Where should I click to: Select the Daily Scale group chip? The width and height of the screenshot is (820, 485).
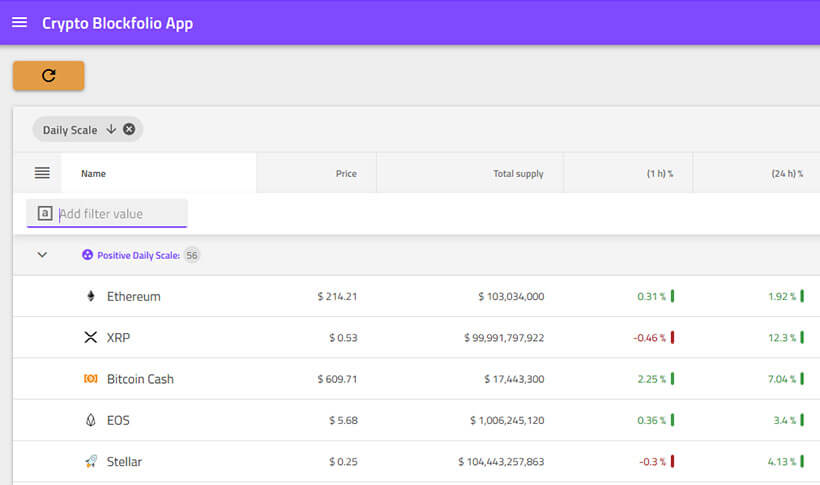pyautogui.click(x=70, y=130)
